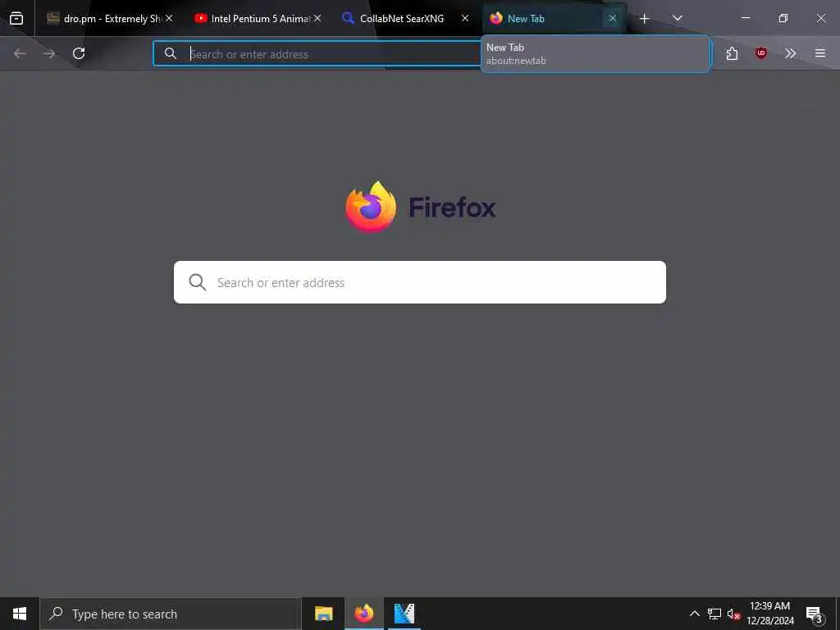Open the blue film-strip app in taskbar
Viewport: 840px width, 630px height.
coord(404,614)
